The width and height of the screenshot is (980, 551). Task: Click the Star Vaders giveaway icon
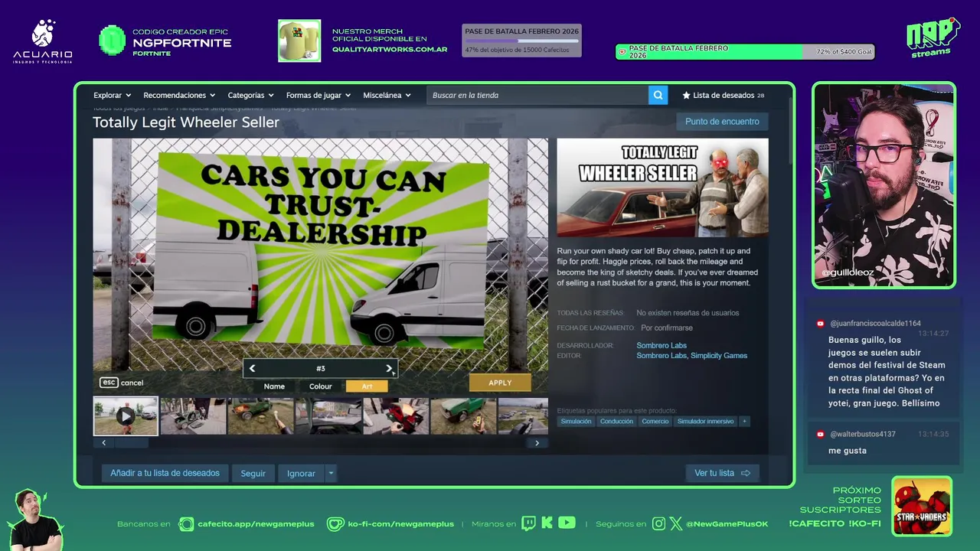pos(922,506)
